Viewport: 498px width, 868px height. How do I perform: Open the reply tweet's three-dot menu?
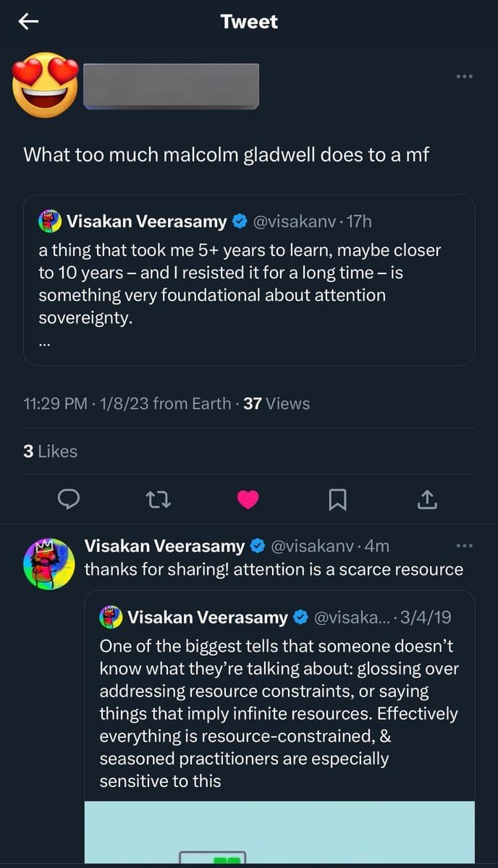tap(464, 545)
